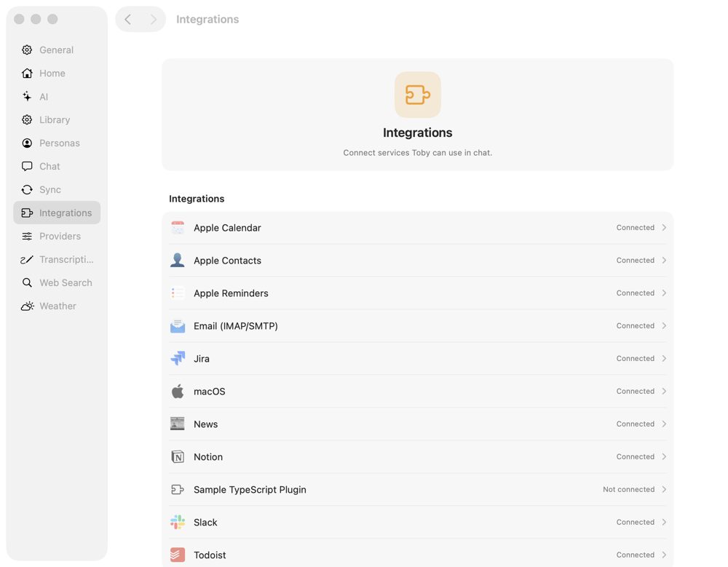The image size is (728, 567).
Task: Click the macOS Apple logo icon
Action: pyautogui.click(x=178, y=391)
